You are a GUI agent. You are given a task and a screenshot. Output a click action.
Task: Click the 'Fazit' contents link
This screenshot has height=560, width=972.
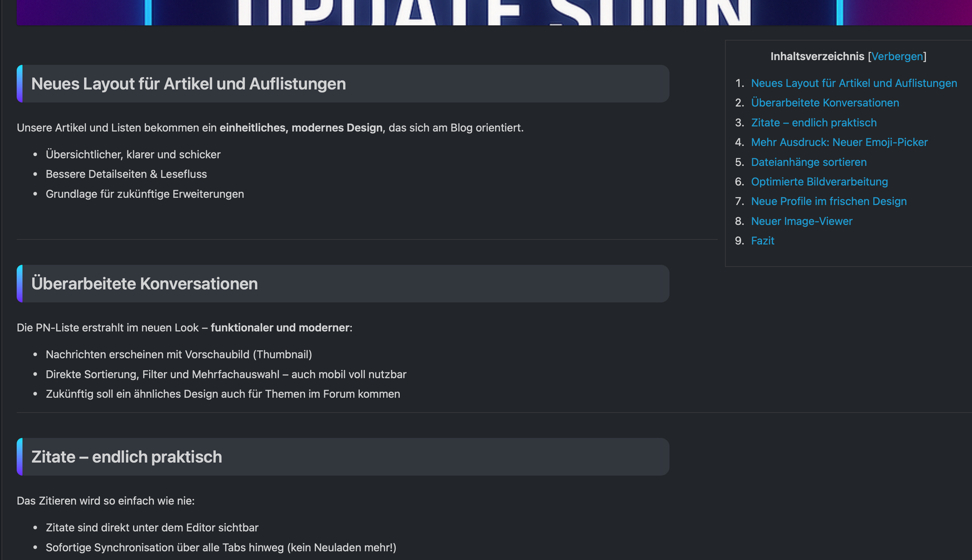tap(762, 241)
